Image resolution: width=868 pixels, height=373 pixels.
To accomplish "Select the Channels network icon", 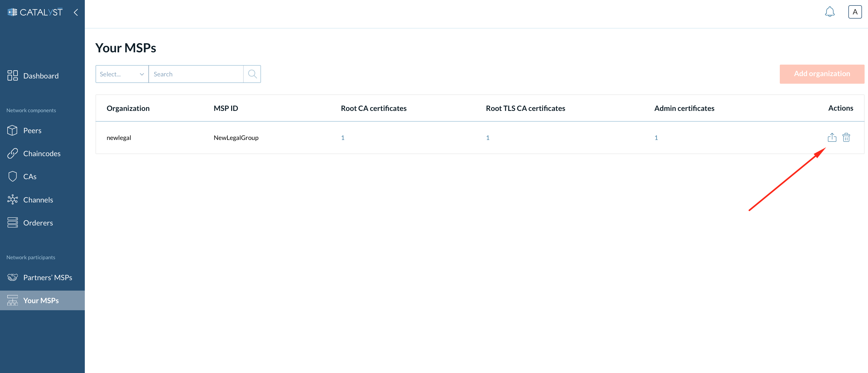I will coord(13,199).
